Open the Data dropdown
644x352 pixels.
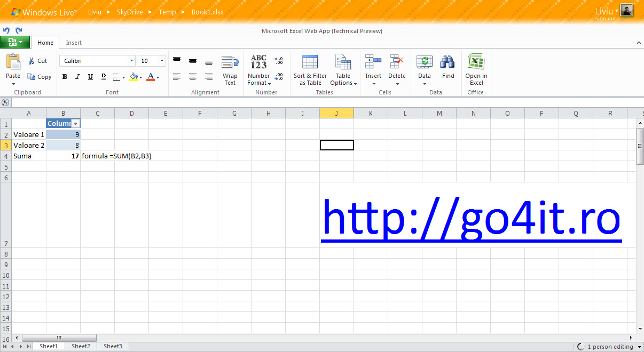pyautogui.click(x=425, y=70)
